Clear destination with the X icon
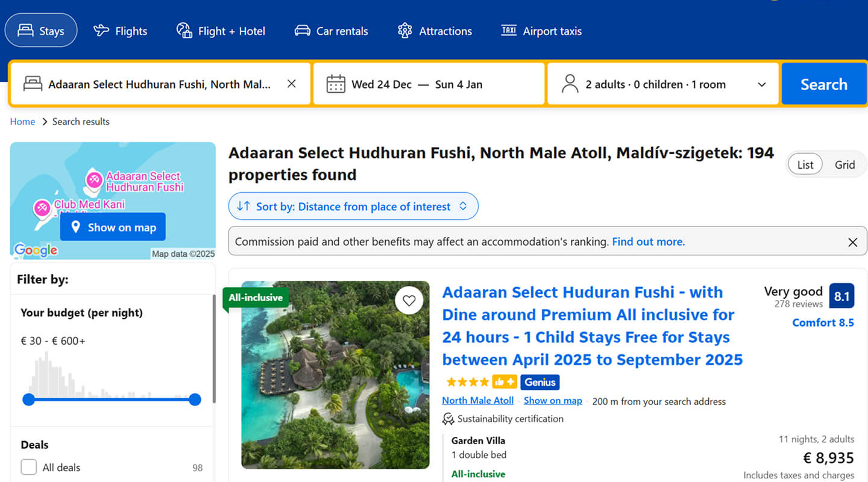The height and width of the screenshot is (482, 868). 292,84
